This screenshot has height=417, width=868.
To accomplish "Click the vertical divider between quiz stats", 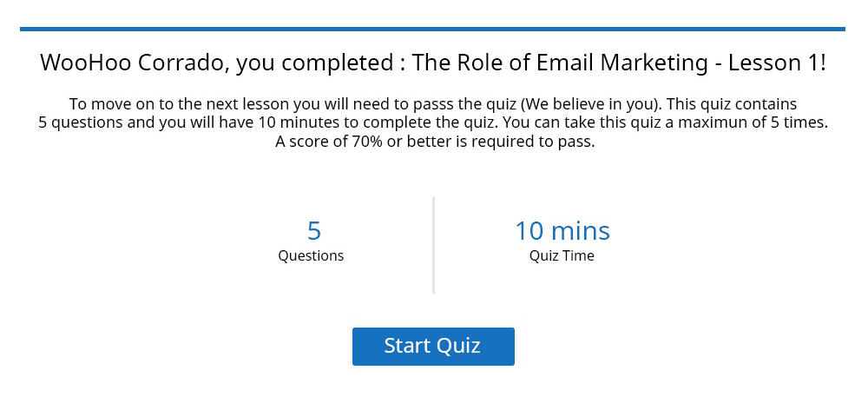I will click(x=433, y=245).
